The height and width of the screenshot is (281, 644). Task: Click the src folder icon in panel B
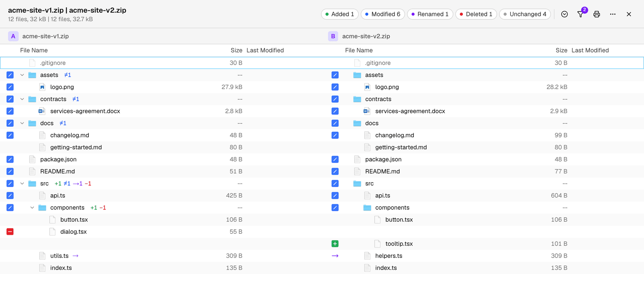coord(357,183)
